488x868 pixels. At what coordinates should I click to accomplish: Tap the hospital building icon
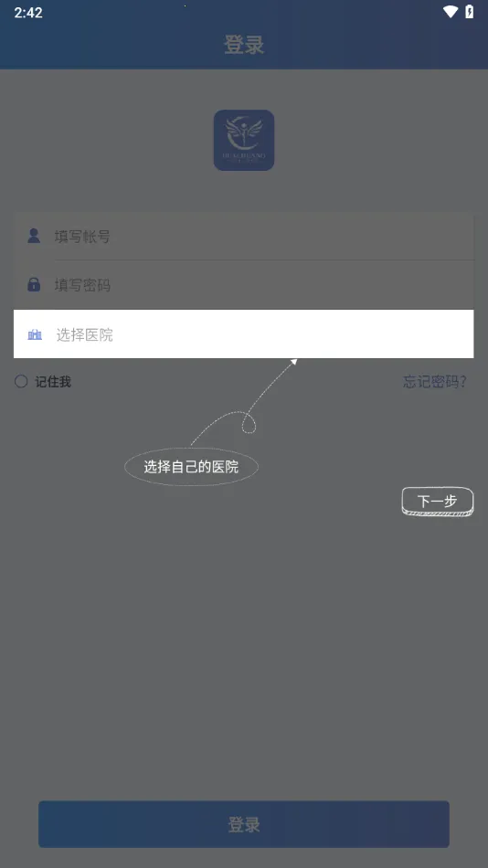point(35,334)
